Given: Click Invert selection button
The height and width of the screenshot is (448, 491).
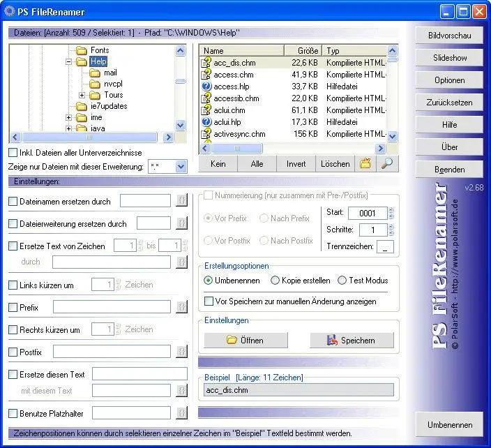Looking at the screenshot, I should point(296,163).
